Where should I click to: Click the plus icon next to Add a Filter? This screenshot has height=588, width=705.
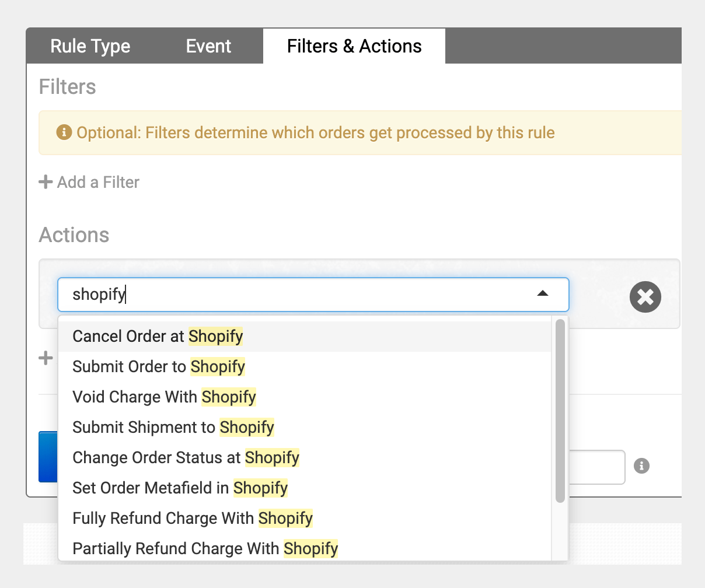46,182
